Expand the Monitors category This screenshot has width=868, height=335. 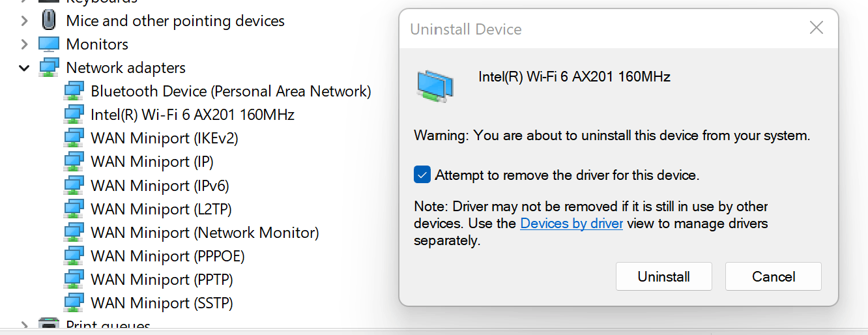[24, 44]
